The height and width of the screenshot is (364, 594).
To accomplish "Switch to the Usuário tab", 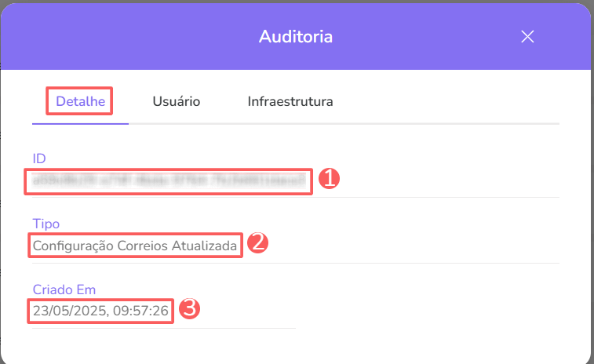I will 177,102.
